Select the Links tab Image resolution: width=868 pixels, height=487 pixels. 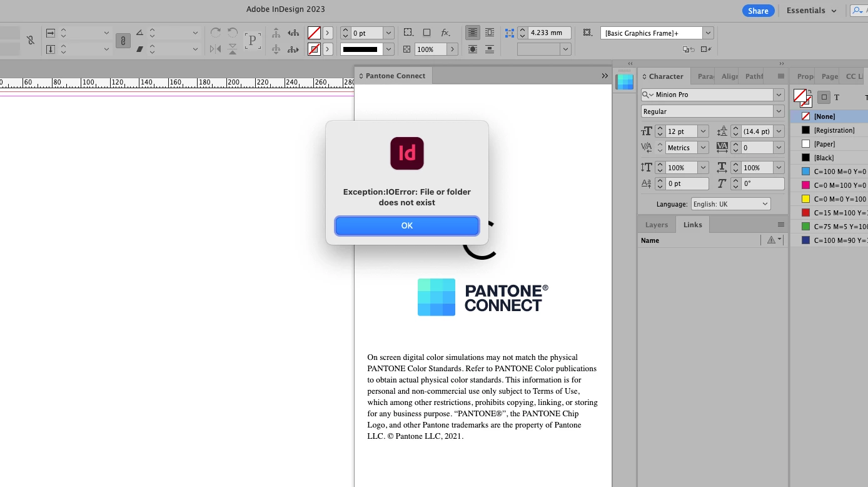pos(692,225)
